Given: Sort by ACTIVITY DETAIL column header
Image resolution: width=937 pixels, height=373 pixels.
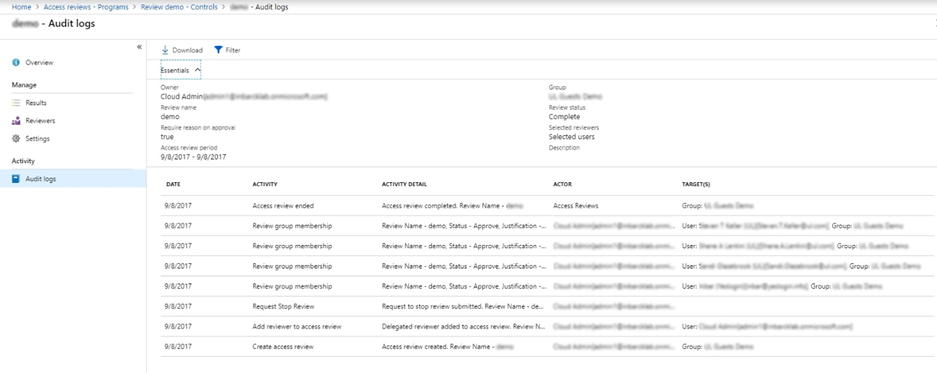Looking at the screenshot, I should click(404, 184).
